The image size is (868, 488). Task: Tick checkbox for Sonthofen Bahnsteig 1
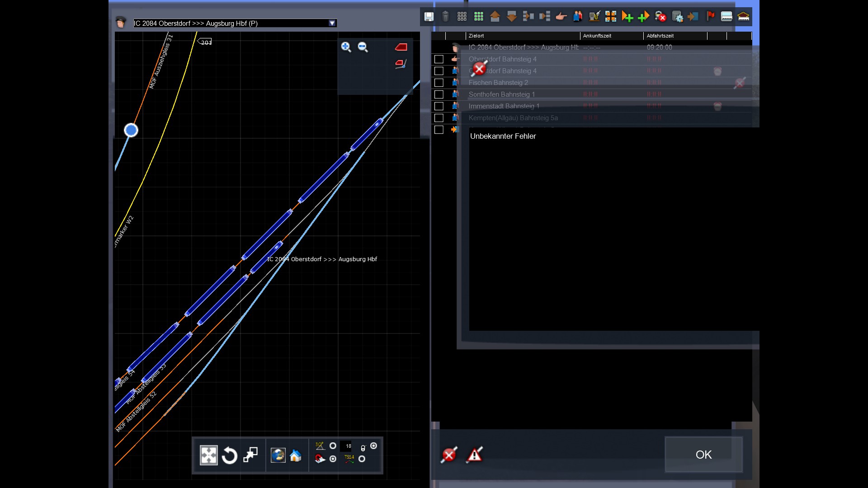point(439,94)
